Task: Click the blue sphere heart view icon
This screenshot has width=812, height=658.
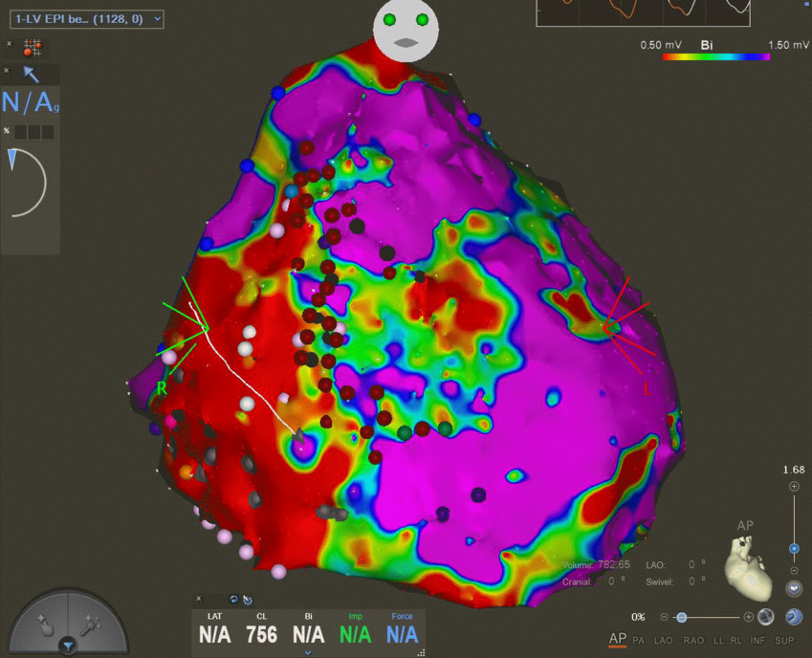Action: (x=794, y=617)
